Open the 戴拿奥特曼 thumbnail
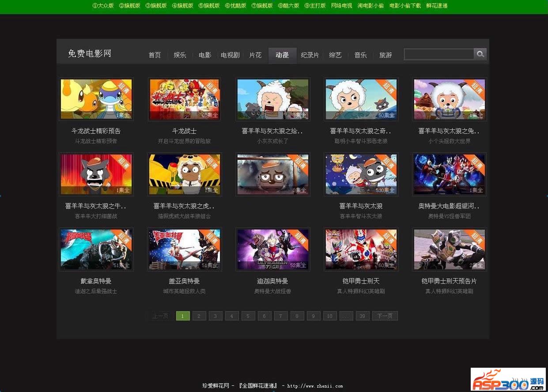 tap(96, 249)
